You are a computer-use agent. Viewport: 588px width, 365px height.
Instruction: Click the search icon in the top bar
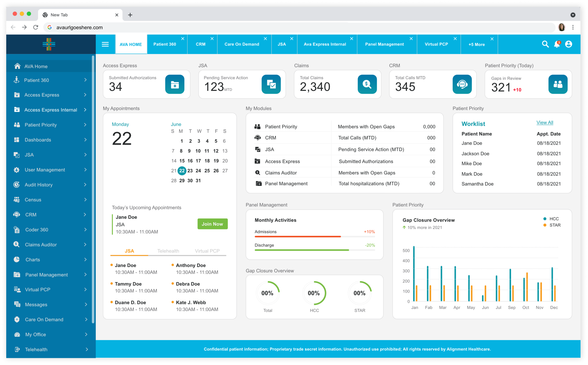coord(545,44)
